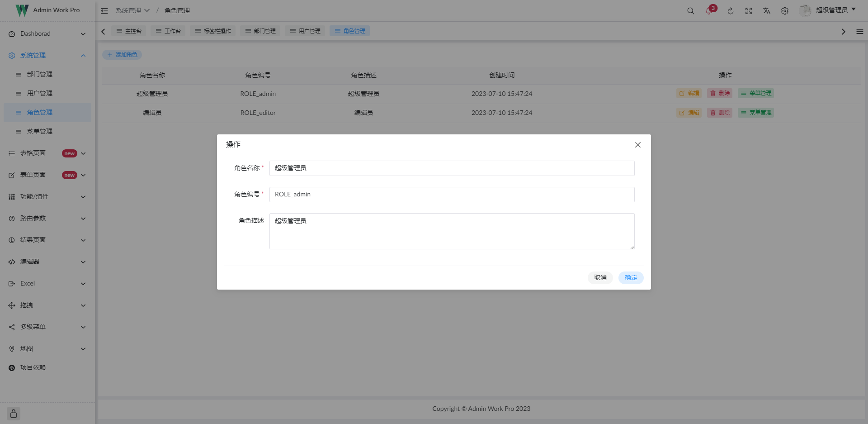
Task: Switch to the 用户管理 tab
Action: pos(305,31)
